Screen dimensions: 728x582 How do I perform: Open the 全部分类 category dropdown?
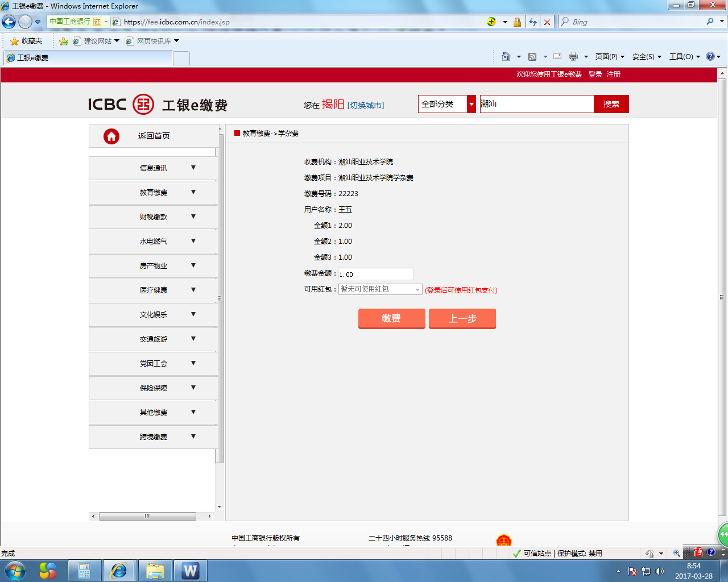[447, 104]
